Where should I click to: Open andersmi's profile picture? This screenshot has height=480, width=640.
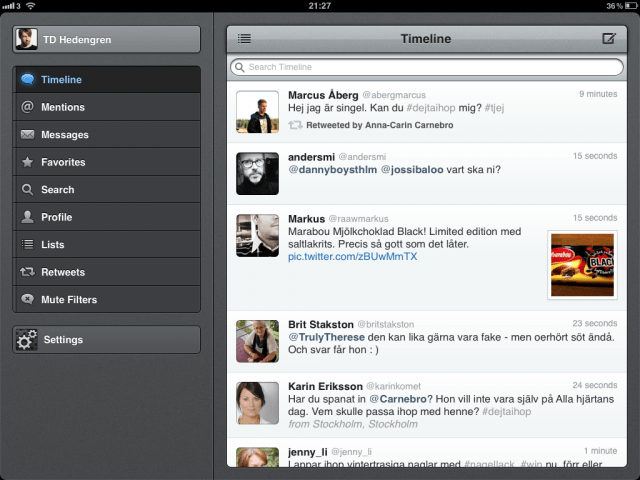tap(257, 173)
